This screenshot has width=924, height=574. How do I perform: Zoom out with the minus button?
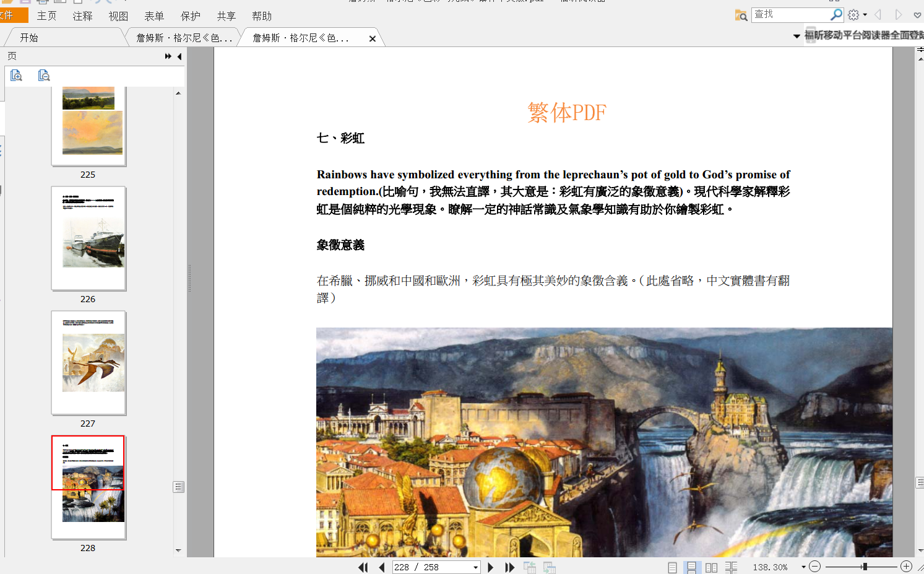pos(815,567)
